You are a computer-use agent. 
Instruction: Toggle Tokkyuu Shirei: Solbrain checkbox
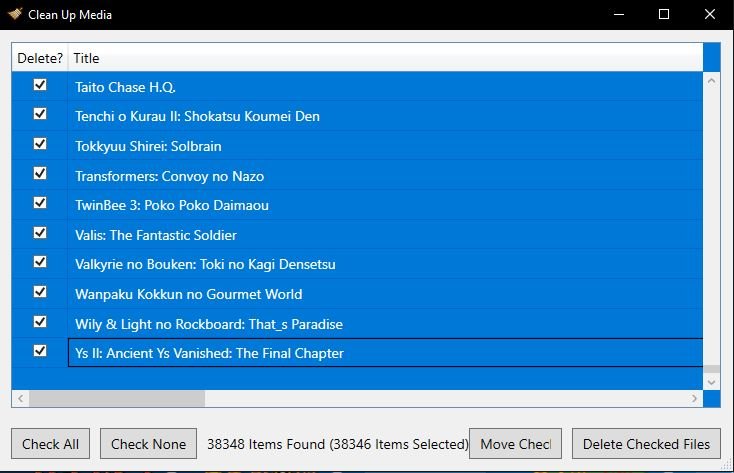[x=40, y=144]
